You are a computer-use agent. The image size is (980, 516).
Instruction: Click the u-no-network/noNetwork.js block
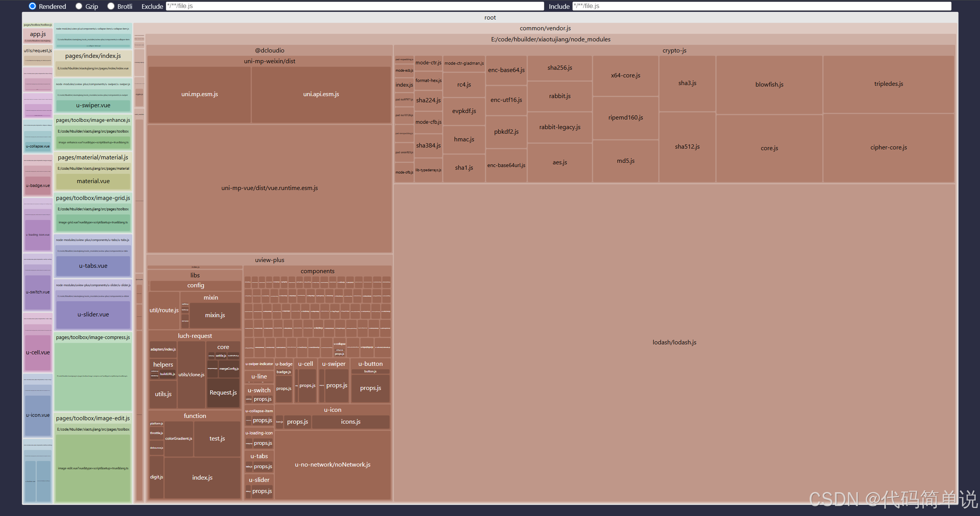click(332, 465)
